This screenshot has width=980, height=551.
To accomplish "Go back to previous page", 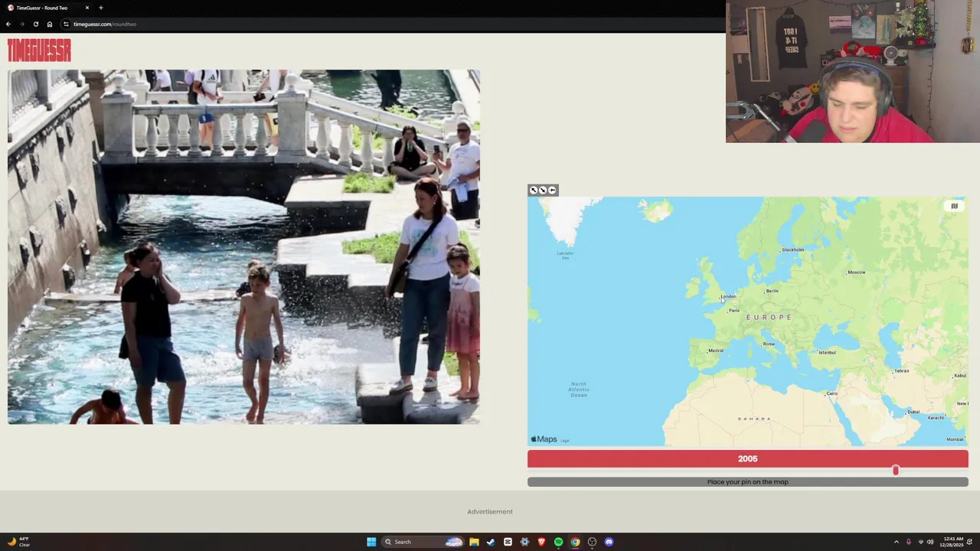I will tap(8, 24).
